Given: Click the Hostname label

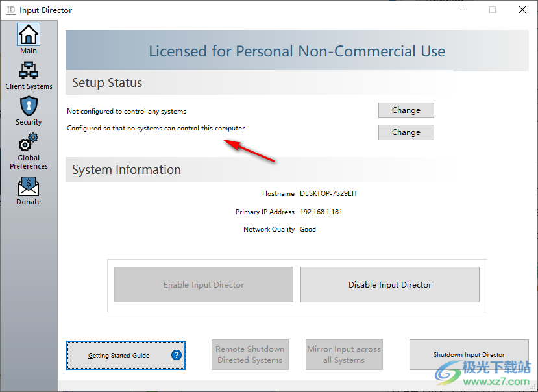Looking at the screenshot, I should [x=278, y=193].
